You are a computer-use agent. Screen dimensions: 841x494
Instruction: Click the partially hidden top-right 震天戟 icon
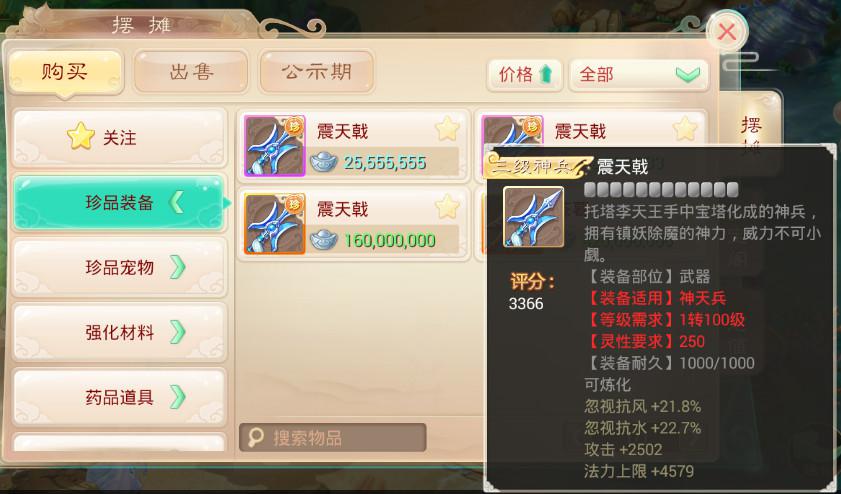coord(512,130)
